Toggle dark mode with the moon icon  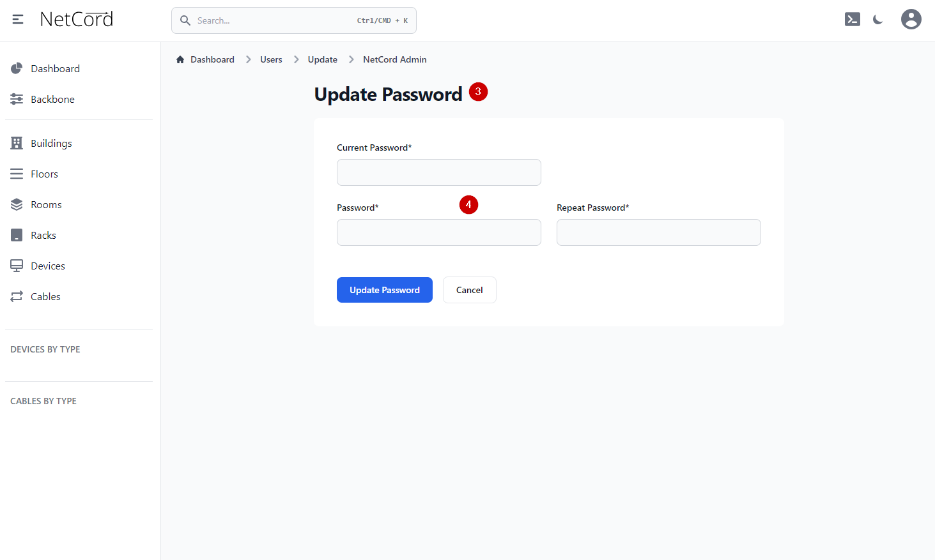[878, 20]
